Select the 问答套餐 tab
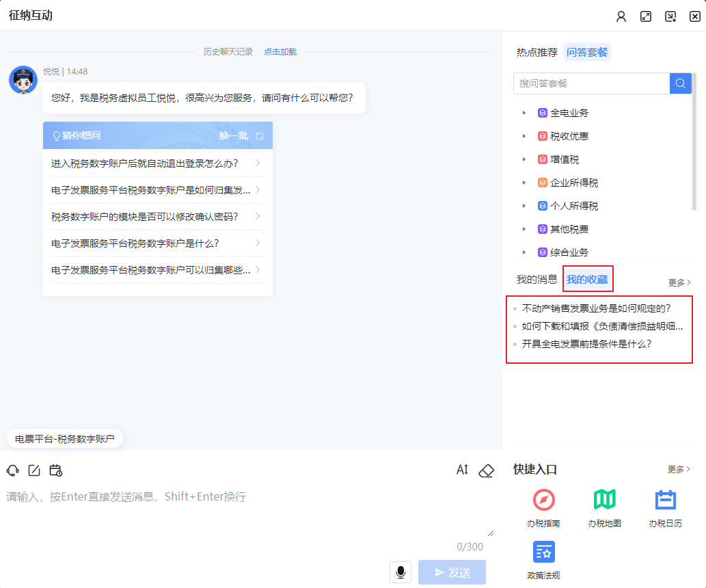Screen dimensions: 706x588 point(587,52)
